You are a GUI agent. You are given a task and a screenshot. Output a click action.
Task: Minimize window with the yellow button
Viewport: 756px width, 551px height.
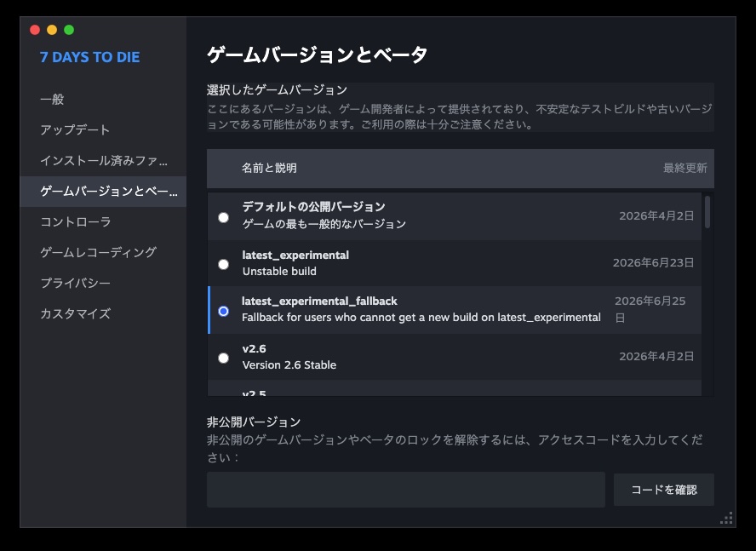pos(52,30)
